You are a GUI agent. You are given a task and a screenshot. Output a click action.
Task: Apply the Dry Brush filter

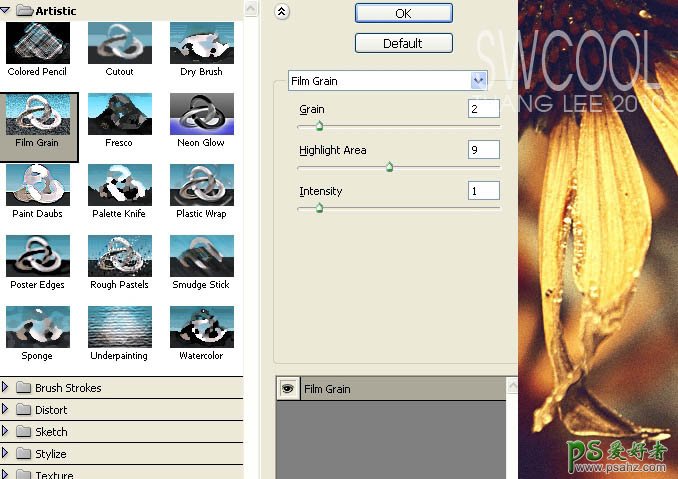coord(201,44)
